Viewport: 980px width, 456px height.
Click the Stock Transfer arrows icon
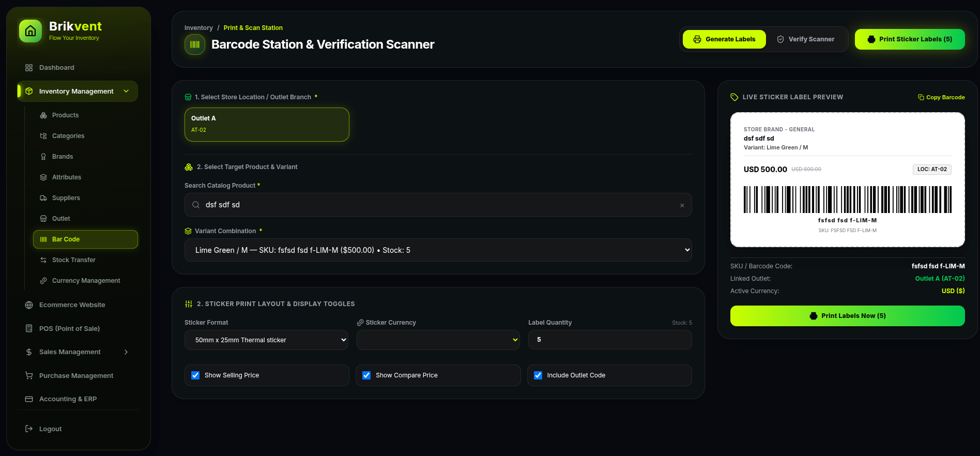[x=43, y=260]
